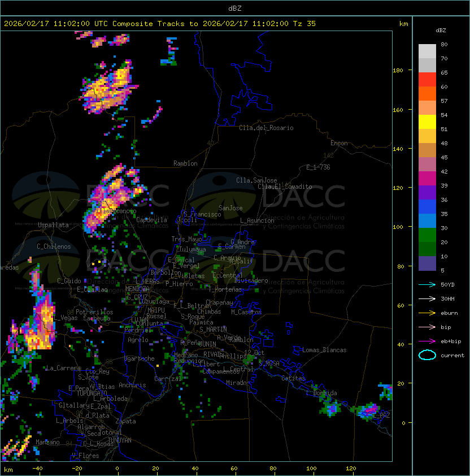The height and width of the screenshot is (476, 470).
Task: Click the Tulumaya label
Action: (x=193, y=249)
